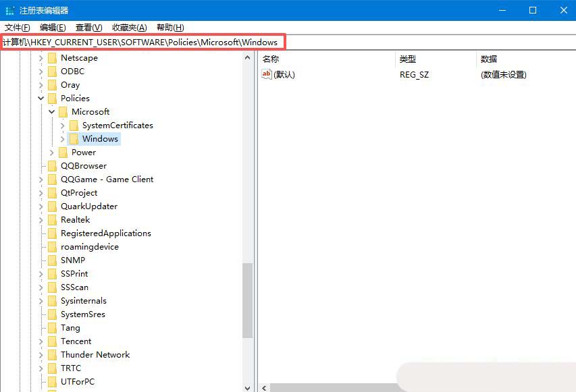Expand the QuarkUpdater key
The height and width of the screenshot is (392, 576).
41,206
